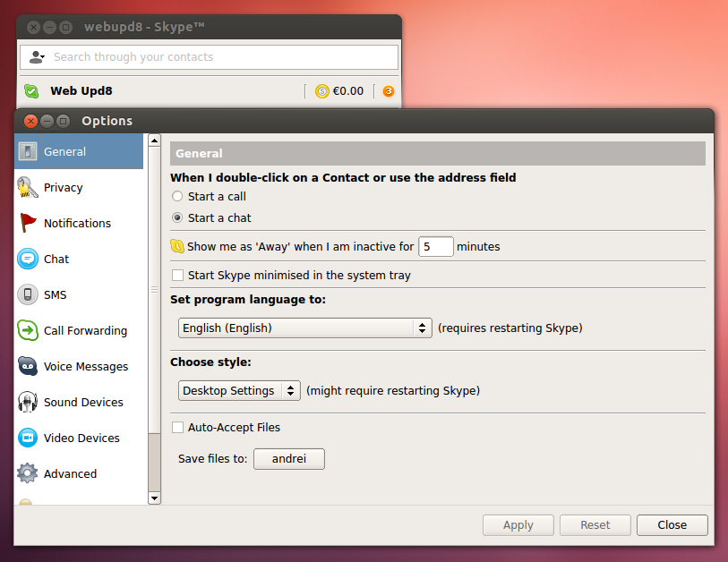Click the SMS phone icon

coord(28,294)
